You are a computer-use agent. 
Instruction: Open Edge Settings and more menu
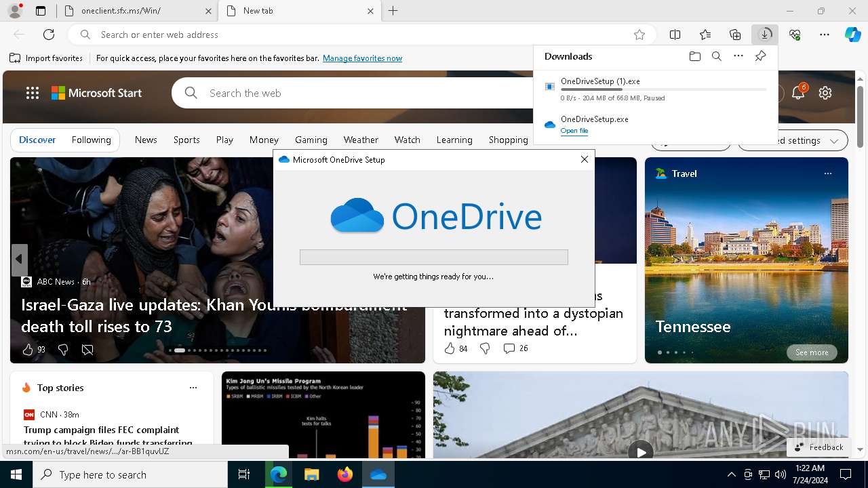point(825,35)
